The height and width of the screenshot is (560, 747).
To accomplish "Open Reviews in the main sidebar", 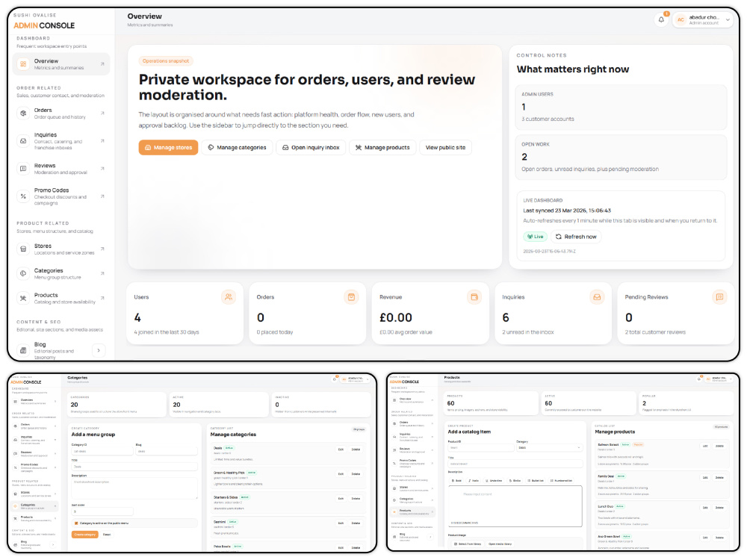I will pos(61,169).
